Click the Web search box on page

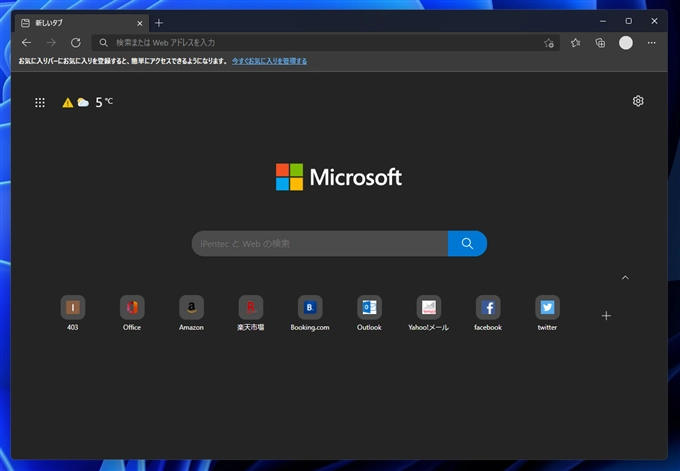[x=320, y=243]
